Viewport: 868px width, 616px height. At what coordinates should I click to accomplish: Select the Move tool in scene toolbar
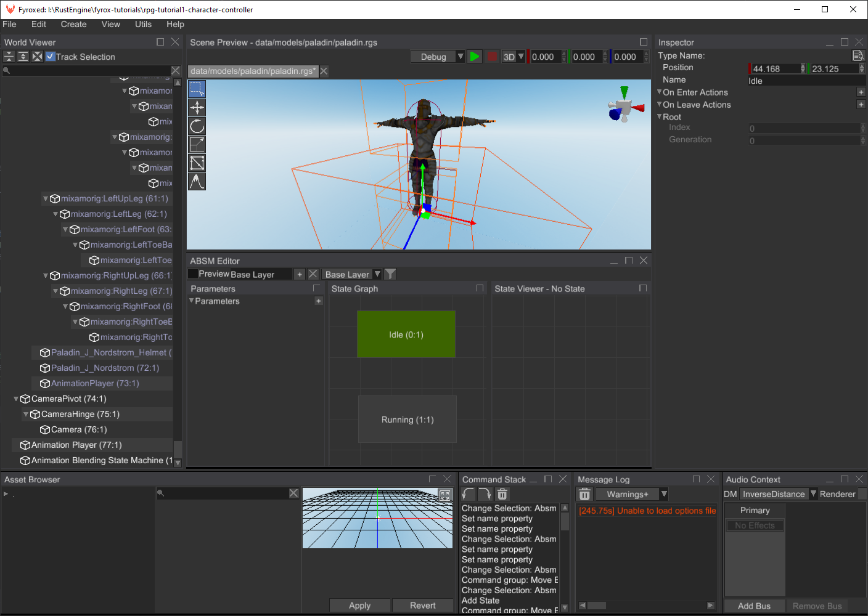click(197, 108)
